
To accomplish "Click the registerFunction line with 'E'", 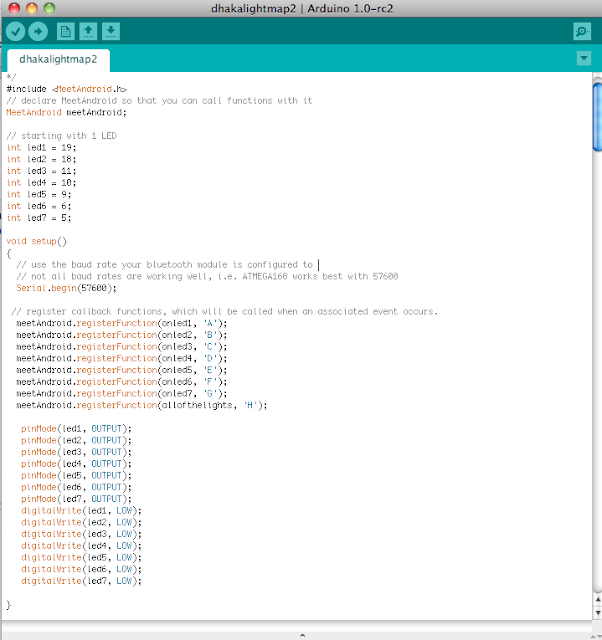I will pyautogui.click(x=122, y=370).
